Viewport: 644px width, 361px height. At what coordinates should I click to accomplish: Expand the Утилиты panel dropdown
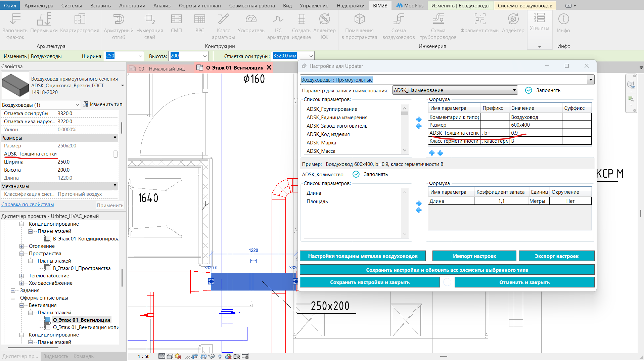[x=540, y=47]
